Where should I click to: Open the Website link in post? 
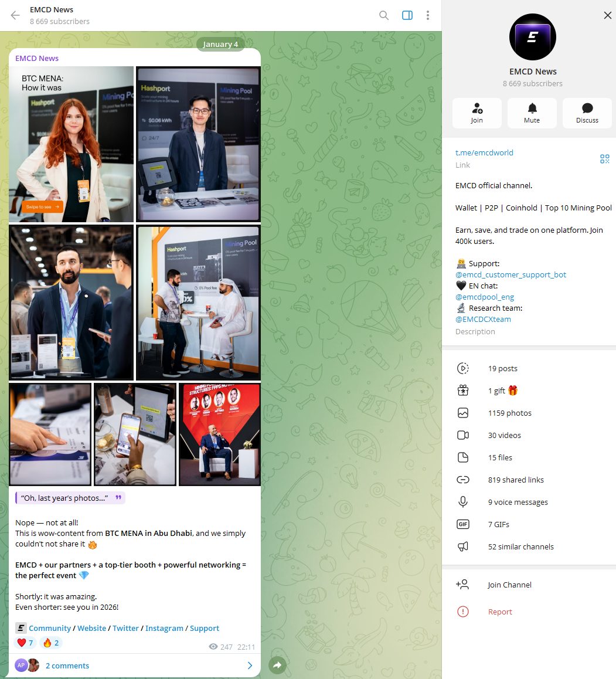pos(92,629)
